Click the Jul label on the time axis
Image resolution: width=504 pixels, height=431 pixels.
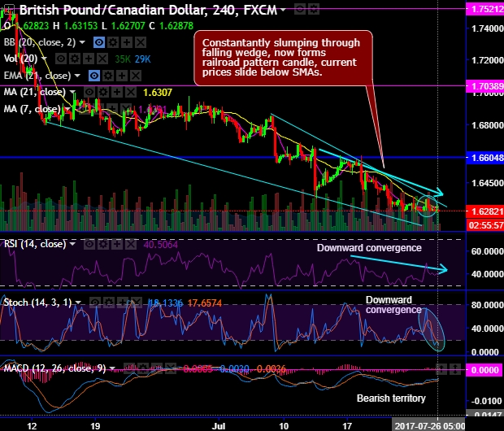coord(219,426)
